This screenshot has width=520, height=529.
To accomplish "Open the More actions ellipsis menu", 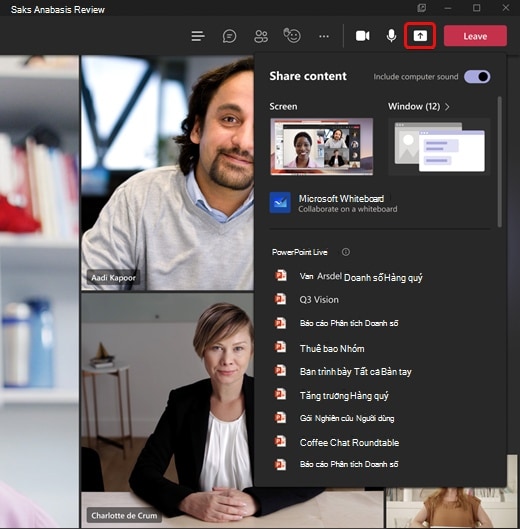I will click(324, 36).
